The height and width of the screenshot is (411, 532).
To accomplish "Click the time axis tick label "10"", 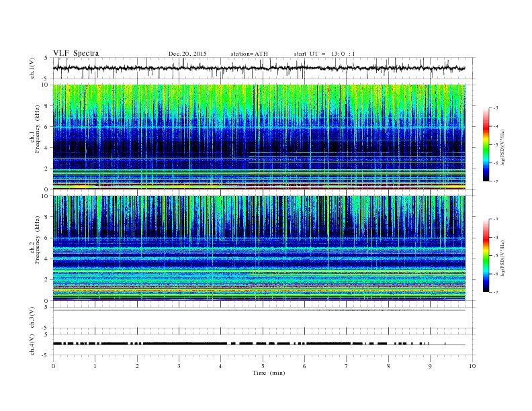I will [472, 366].
